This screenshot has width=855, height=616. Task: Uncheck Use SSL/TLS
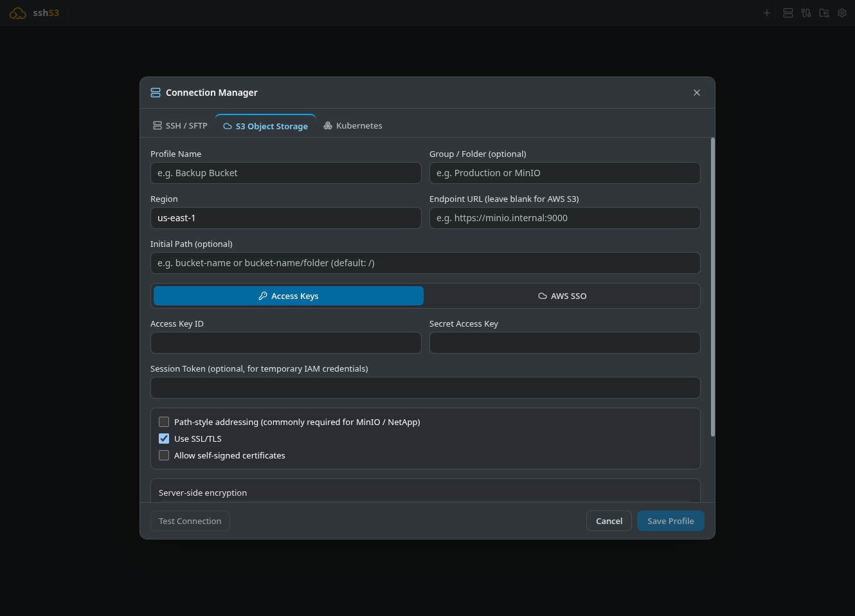point(164,439)
